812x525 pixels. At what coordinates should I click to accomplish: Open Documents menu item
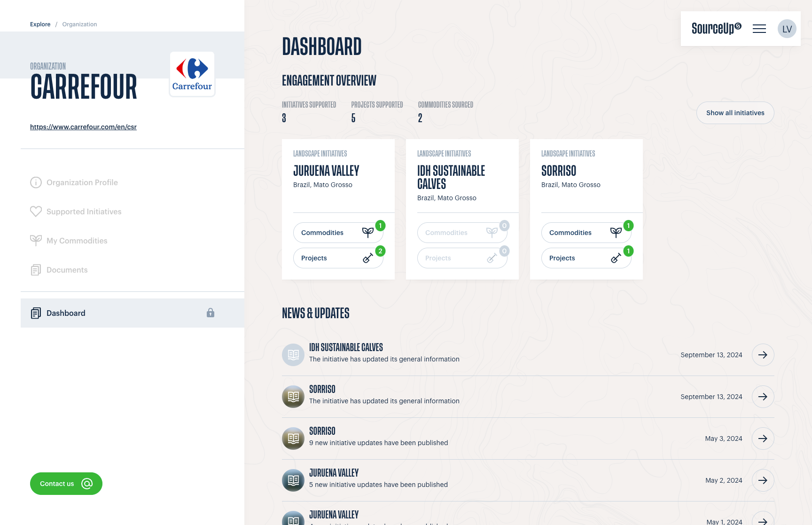pos(133,270)
